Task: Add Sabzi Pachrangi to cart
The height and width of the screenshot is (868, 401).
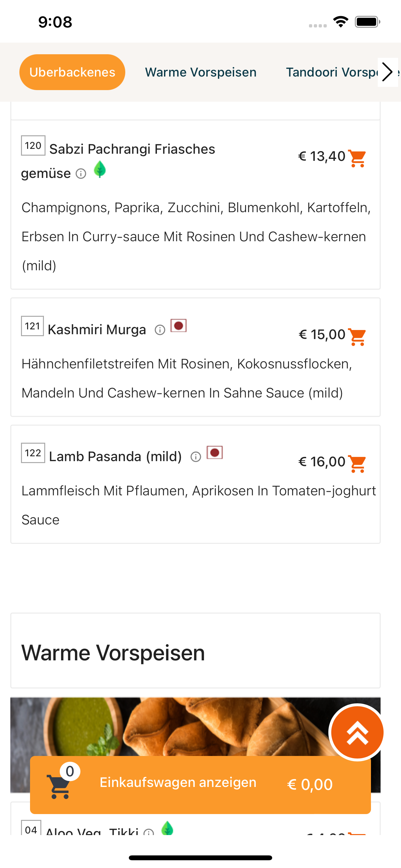Action: 357,158
